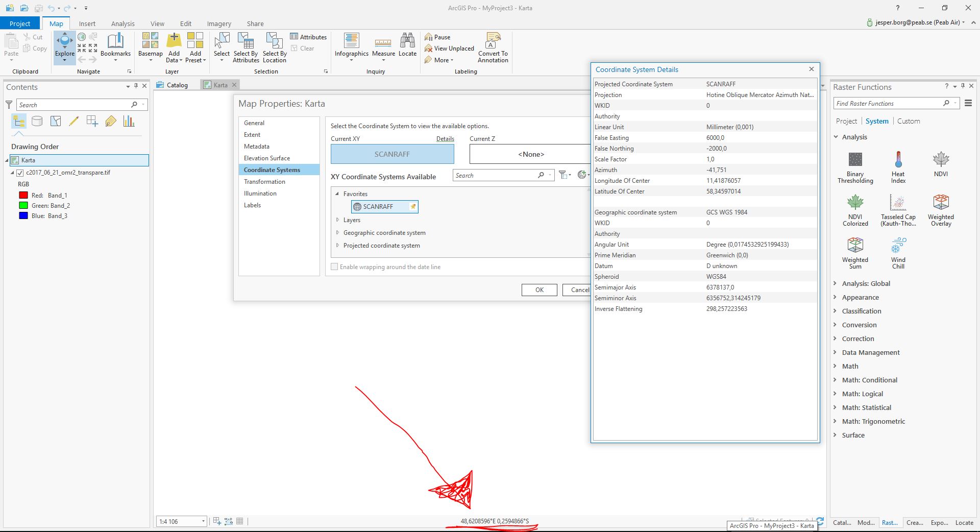Click the Green Band_2 color swatch

[x=23, y=205]
